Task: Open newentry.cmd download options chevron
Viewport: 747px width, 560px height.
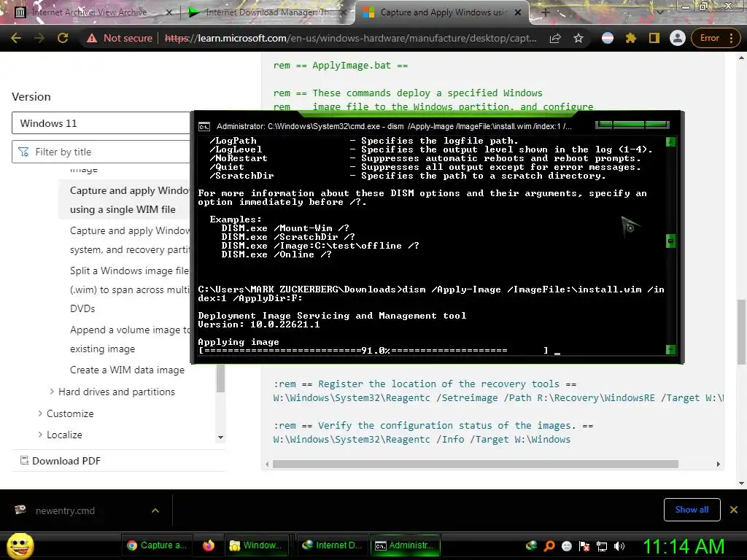Action: pyautogui.click(x=155, y=510)
